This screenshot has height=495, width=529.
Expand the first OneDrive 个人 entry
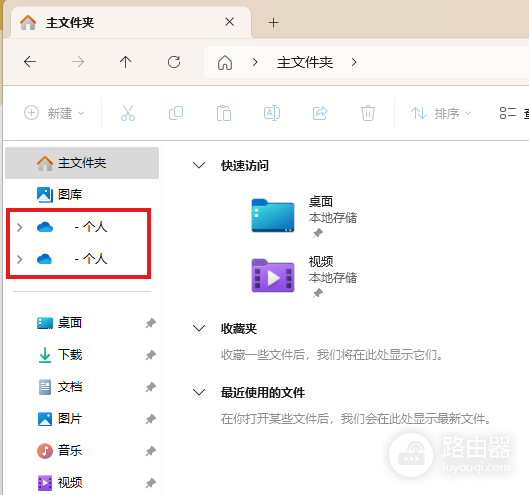(20, 227)
